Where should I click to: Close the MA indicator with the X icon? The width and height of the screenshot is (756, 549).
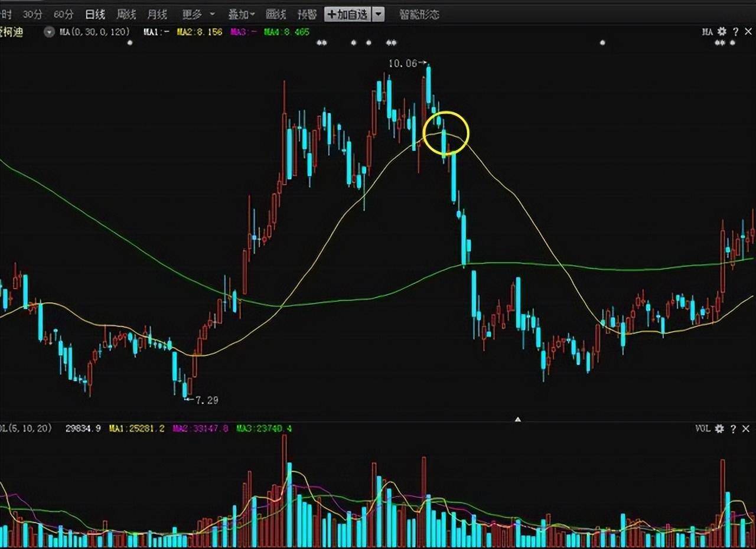pos(747,32)
